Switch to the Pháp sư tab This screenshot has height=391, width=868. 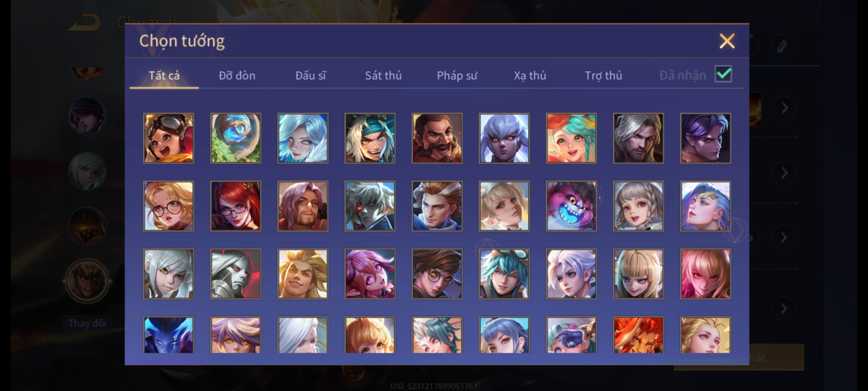click(457, 75)
